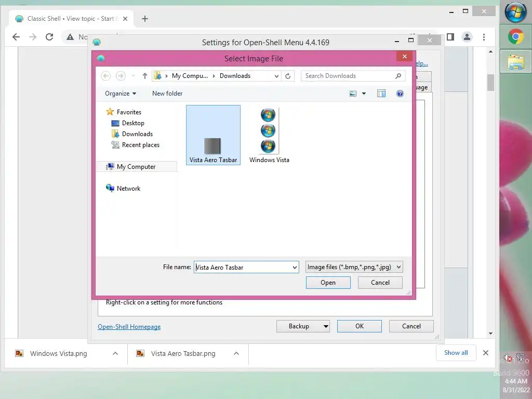
Task: Open Chrome from the taskbar
Action: (516, 37)
